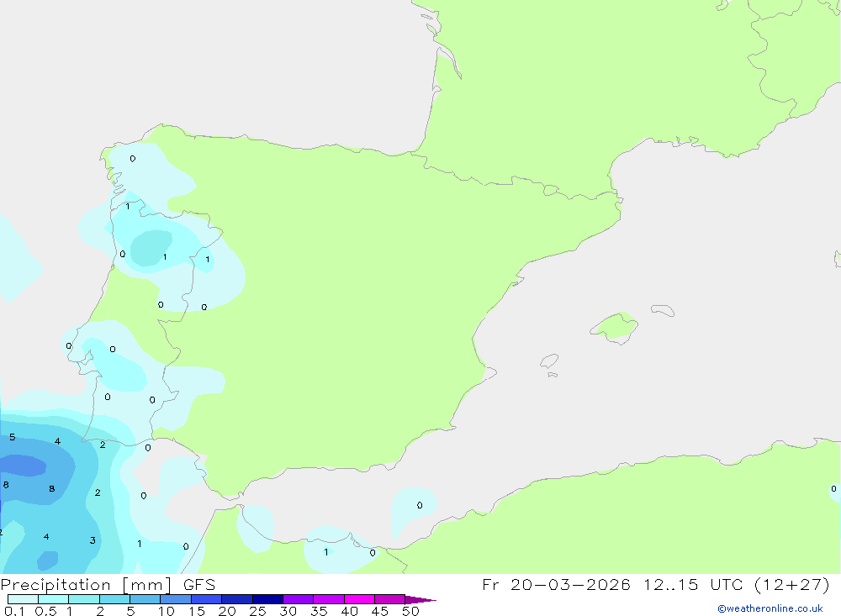Viewport: 841px width, 616px height.
Task: Pick the 15–20 mm blue legend swatch
Action: (207, 599)
